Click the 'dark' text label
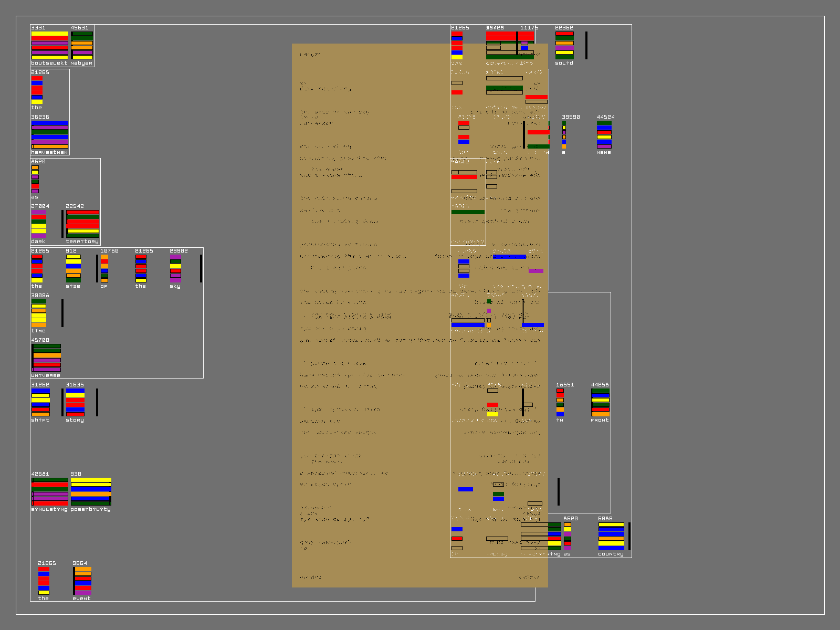The image size is (840, 630). click(38, 241)
